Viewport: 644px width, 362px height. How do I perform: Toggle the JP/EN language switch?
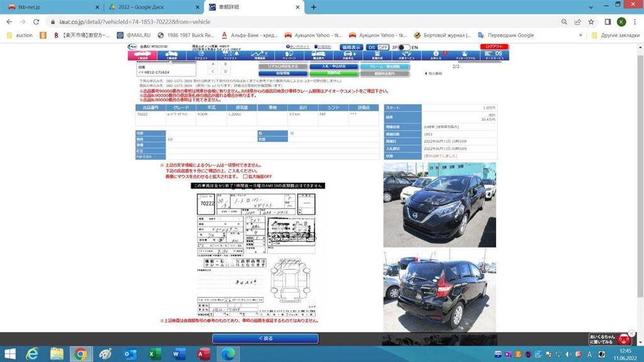point(401,47)
